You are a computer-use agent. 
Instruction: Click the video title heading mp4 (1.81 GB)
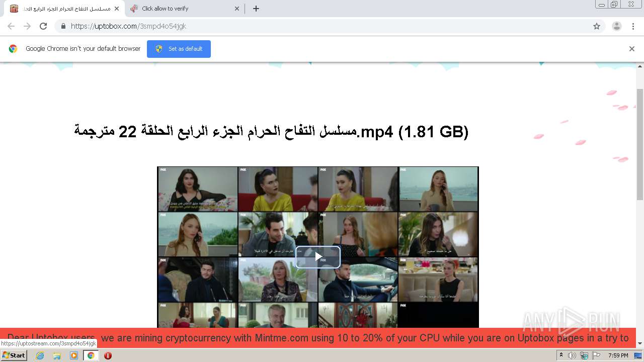click(x=271, y=132)
